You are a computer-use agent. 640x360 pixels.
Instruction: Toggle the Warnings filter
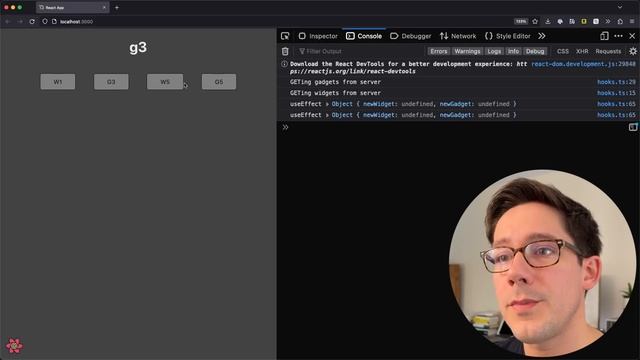tap(467, 51)
